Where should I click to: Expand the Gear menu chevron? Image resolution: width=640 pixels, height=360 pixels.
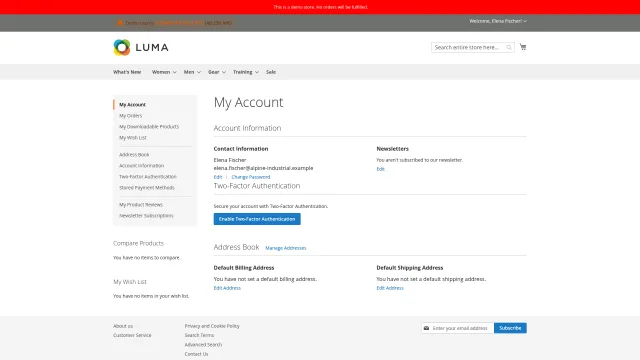click(224, 72)
